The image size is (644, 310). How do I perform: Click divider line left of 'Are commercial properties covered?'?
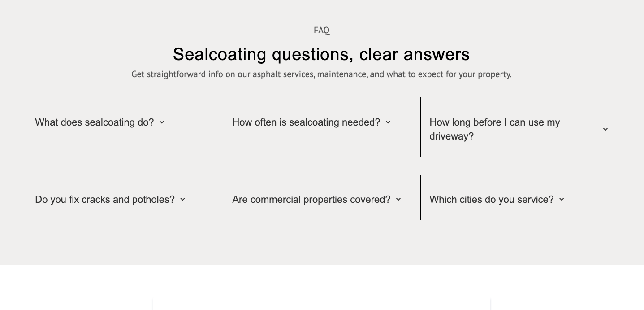[223, 197]
